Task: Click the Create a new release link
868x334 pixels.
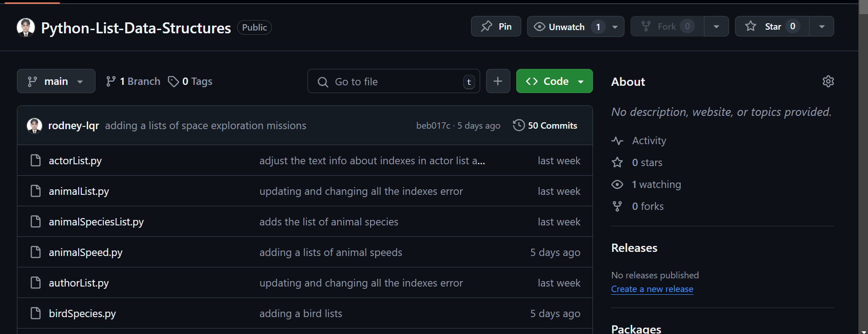Action: (652, 289)
